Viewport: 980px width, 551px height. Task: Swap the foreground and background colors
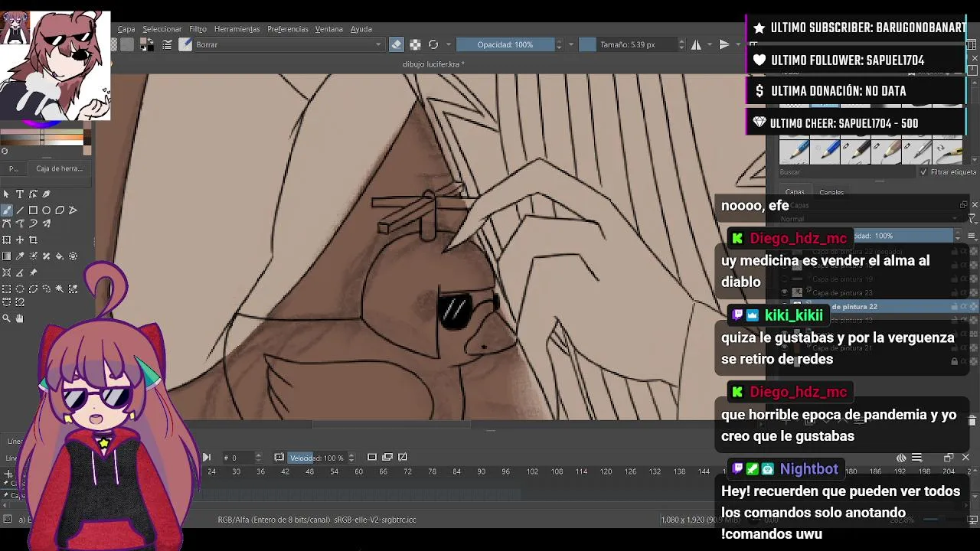(x=151, y=40)
